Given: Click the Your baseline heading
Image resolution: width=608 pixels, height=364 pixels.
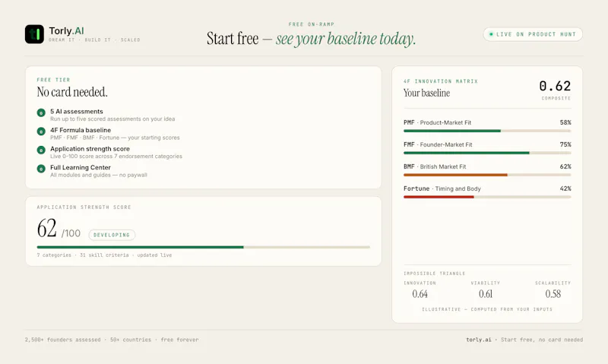Looking at the screenshot, I should 426,93.
